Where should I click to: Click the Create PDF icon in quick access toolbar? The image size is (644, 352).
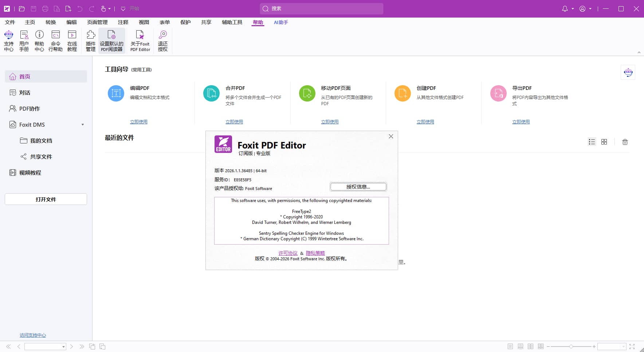pyautogui.click(x=68, y=9)
